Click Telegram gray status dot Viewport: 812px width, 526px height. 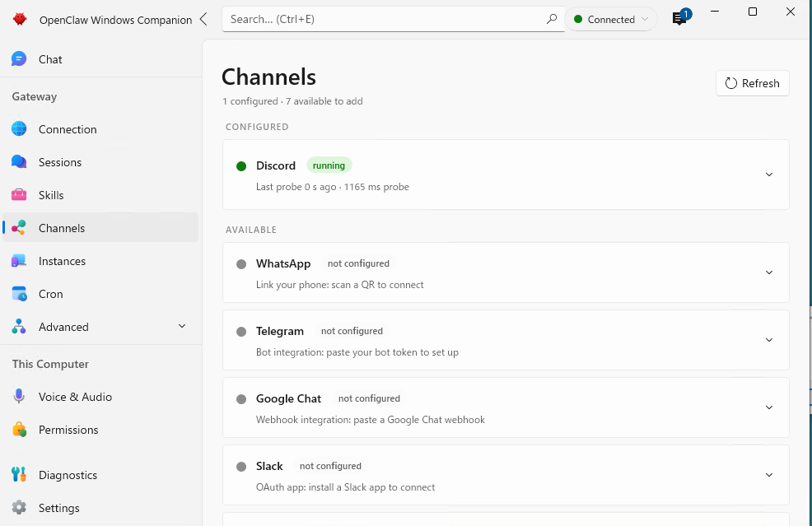coord(241,332)
